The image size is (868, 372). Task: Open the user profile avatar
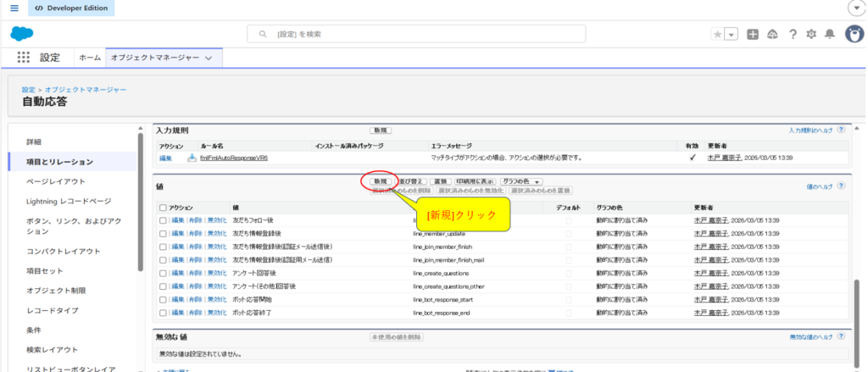point(854,34)
